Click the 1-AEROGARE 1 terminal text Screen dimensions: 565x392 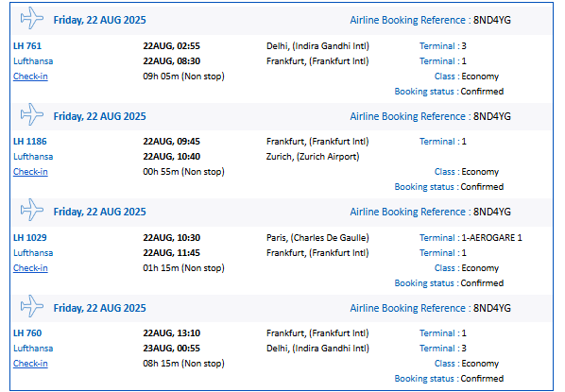pos(491,238)
